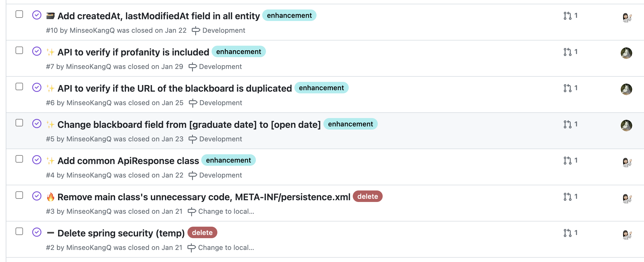Open "Delete spring security (temp)" issue
The height and width of the screenshot is (262, 644).
[x=121, y=233]
